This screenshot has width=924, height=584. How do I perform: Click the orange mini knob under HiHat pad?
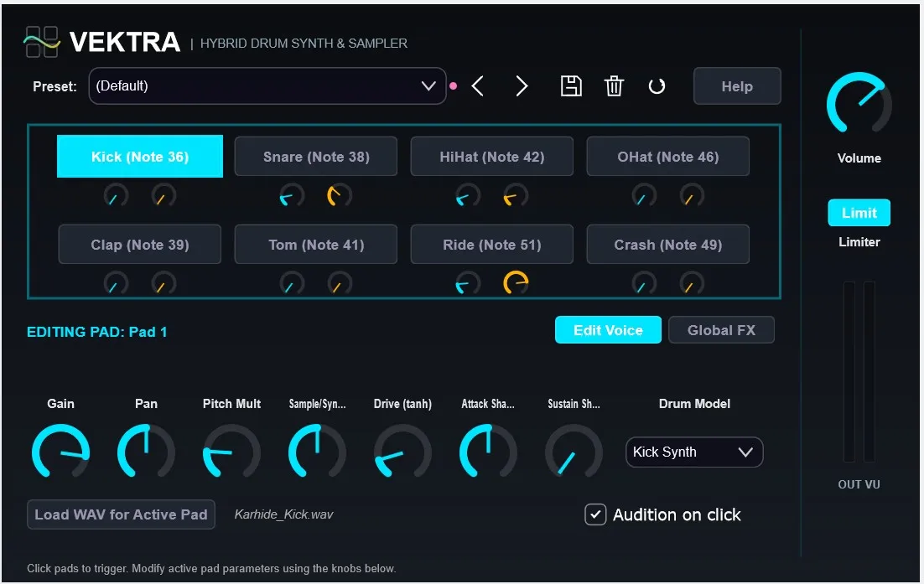pos(516,195)
